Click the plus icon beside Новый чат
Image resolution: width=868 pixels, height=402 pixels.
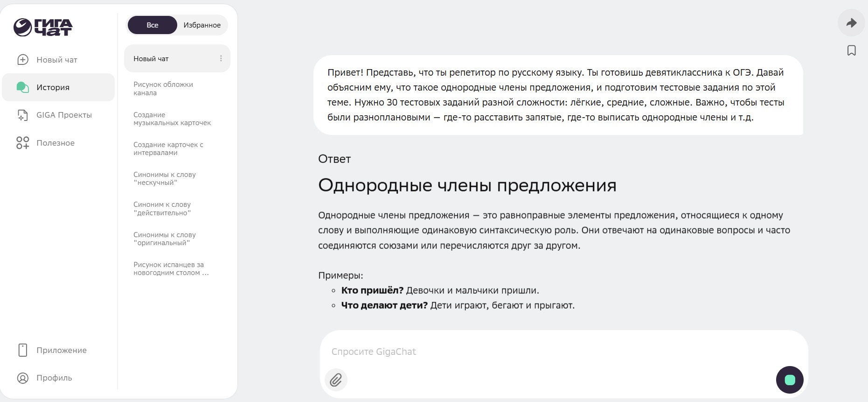coord(22,60)
